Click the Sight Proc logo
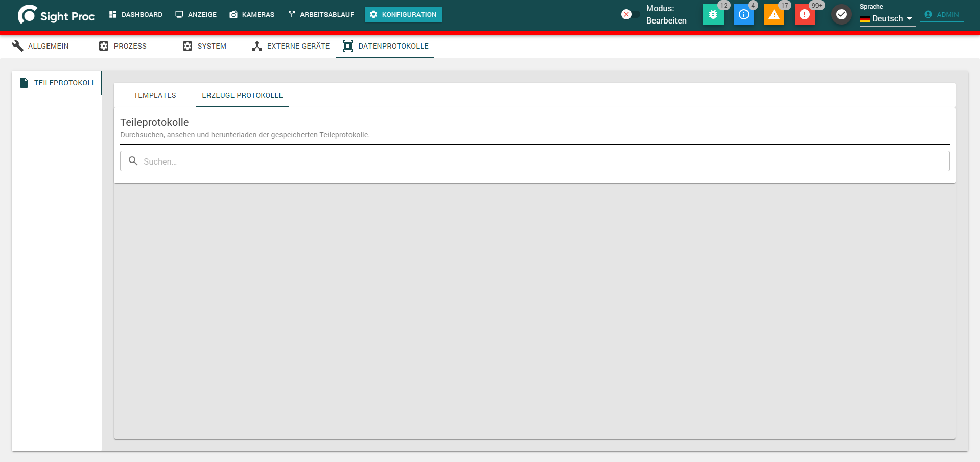This screenshot has width=980, height=462. 56,15
